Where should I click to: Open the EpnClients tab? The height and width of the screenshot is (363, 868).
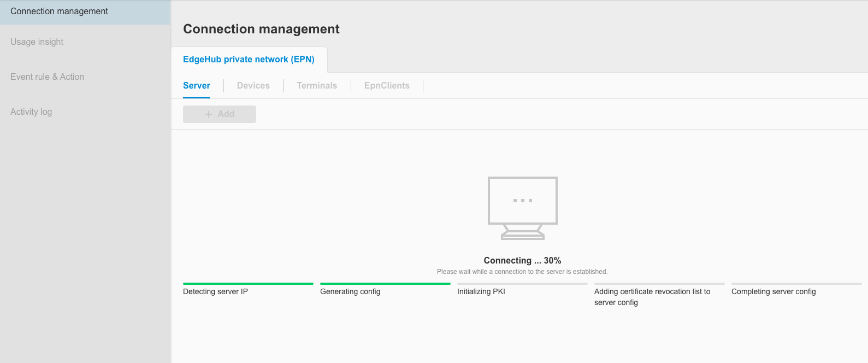pos(387,85)
